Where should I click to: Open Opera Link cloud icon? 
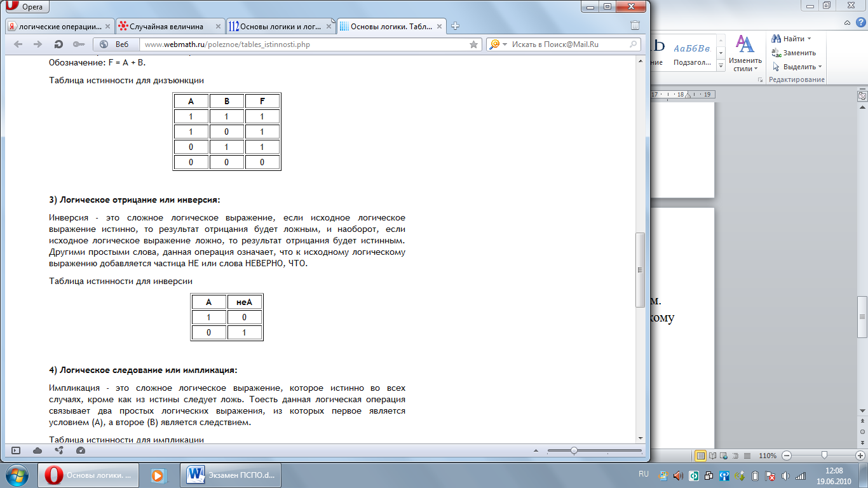click(x=37, y=451)
